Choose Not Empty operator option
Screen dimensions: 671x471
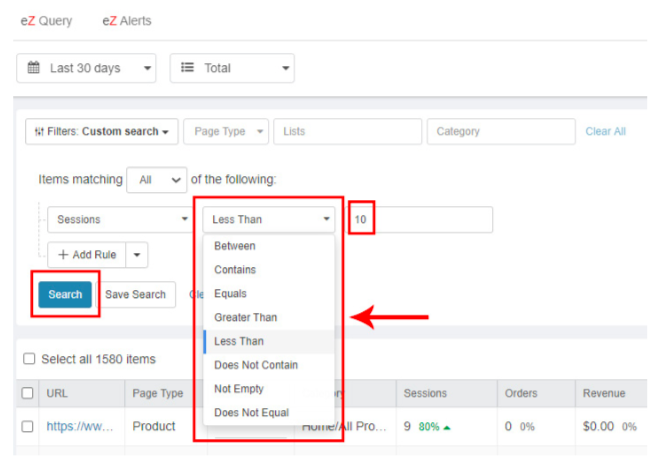point(269,389)
